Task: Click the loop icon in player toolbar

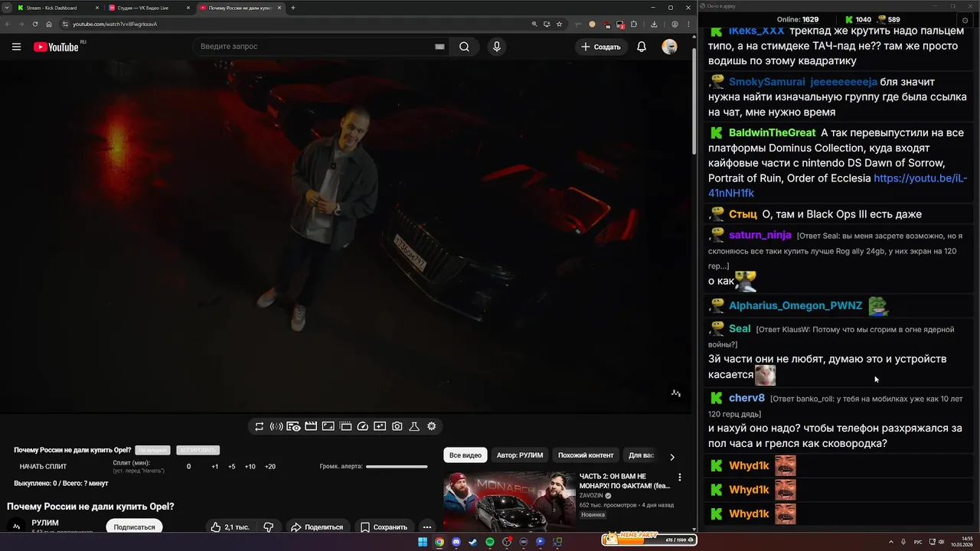Action: [259, 426]
